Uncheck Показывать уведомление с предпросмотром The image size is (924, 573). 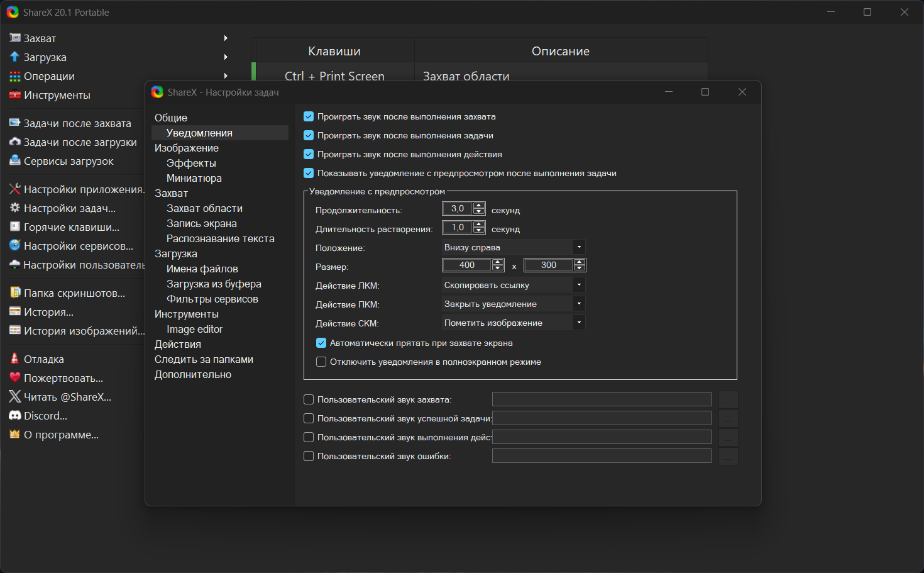click(x=309, y=173)
